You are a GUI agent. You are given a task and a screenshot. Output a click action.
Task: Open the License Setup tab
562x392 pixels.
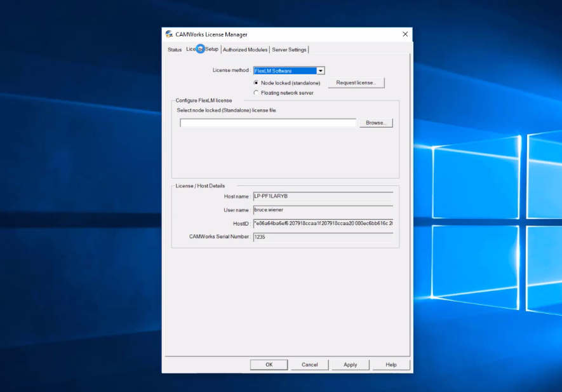pyautogui.click(x=202, y=49)
